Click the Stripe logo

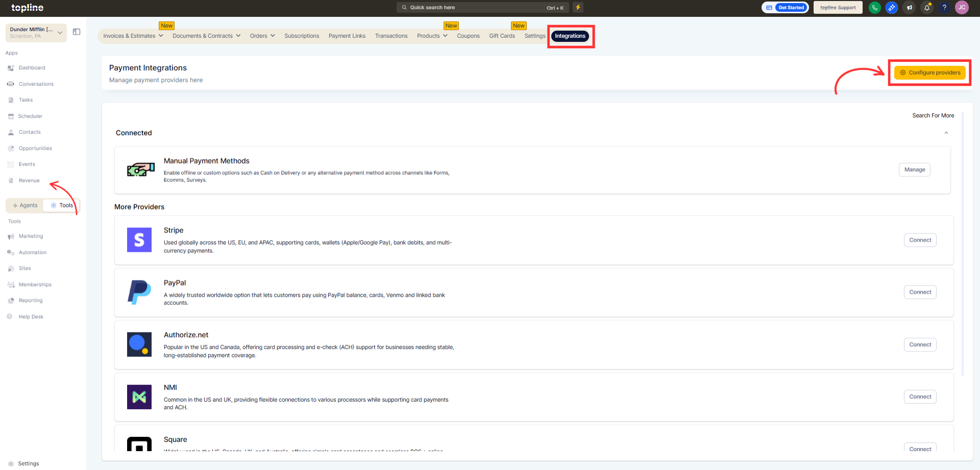[139, 240]
